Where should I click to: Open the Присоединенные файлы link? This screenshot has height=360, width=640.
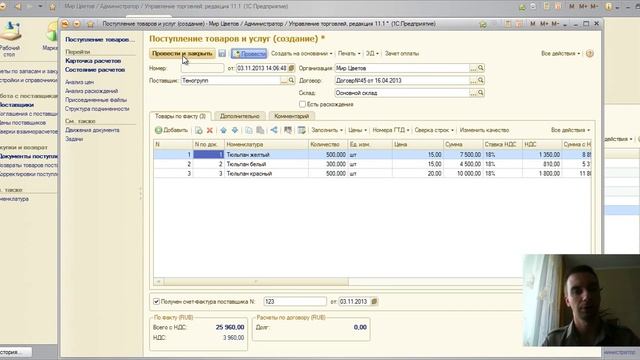[96, 100]
